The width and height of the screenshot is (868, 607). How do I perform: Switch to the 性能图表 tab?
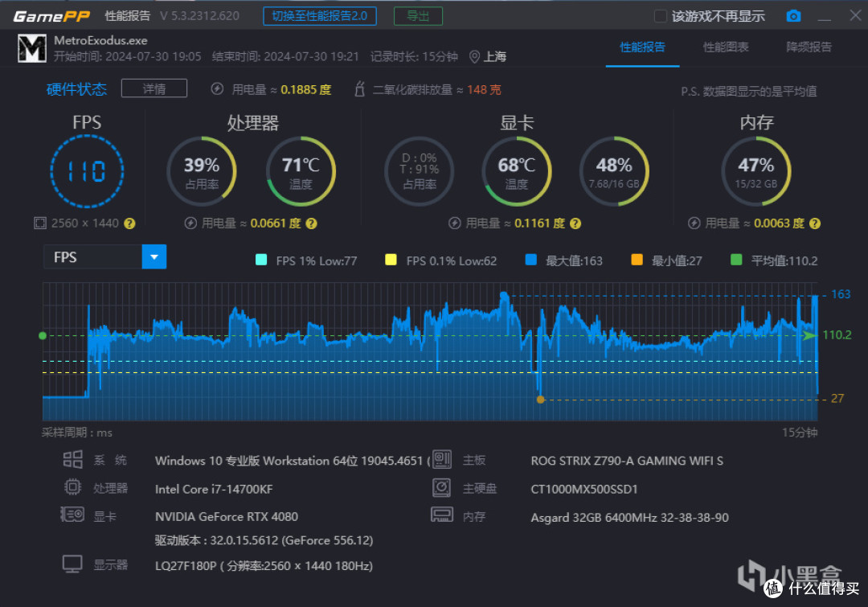click(726, 47)
